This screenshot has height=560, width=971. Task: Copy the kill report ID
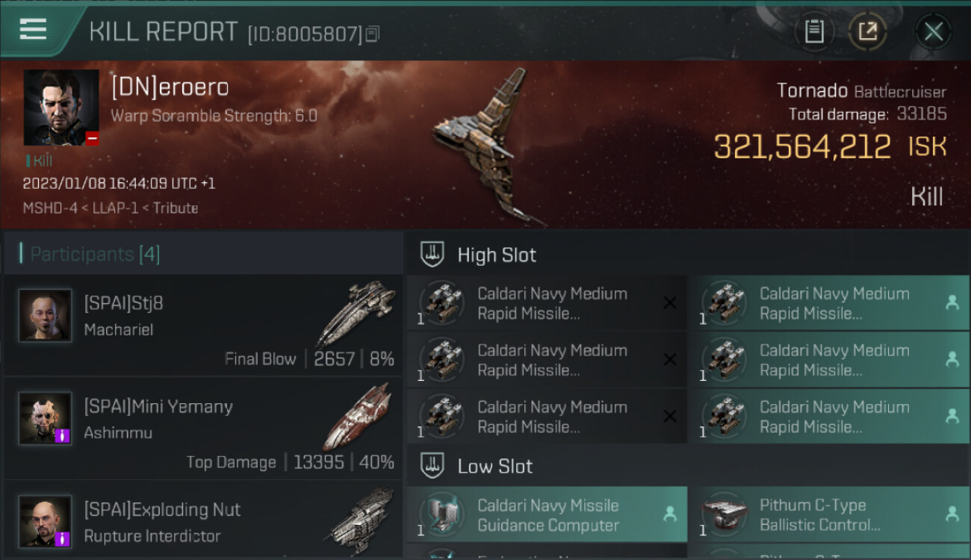(373, 34)
